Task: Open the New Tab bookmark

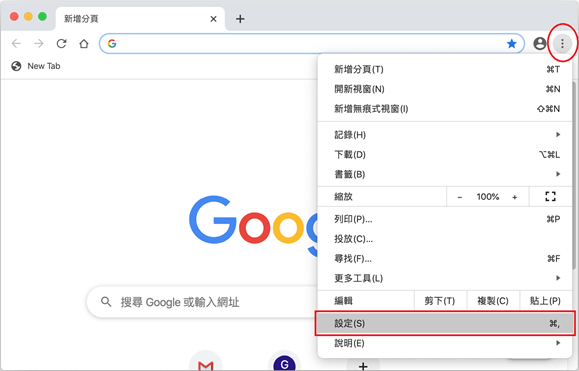Action: [36, 66]
